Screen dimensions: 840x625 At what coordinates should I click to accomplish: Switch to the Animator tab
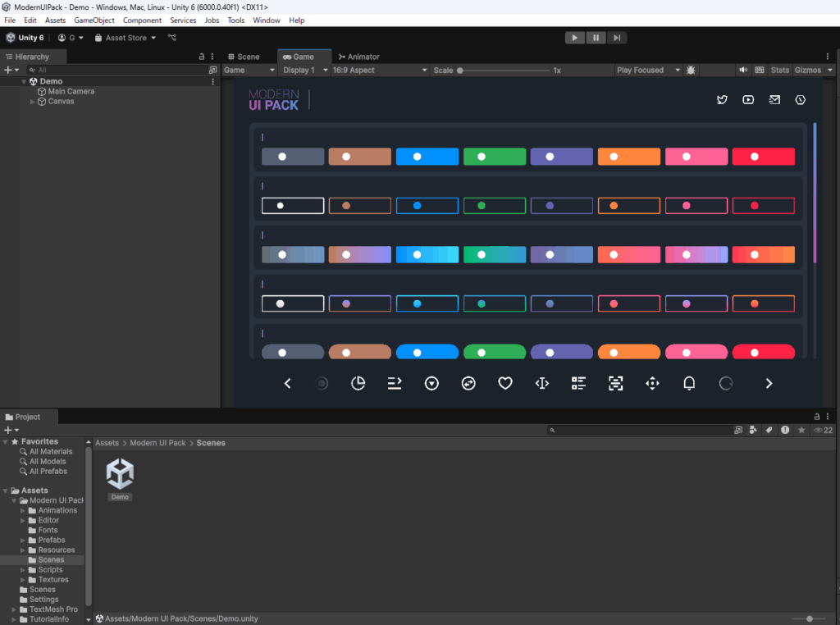click(x=359, y=57)
